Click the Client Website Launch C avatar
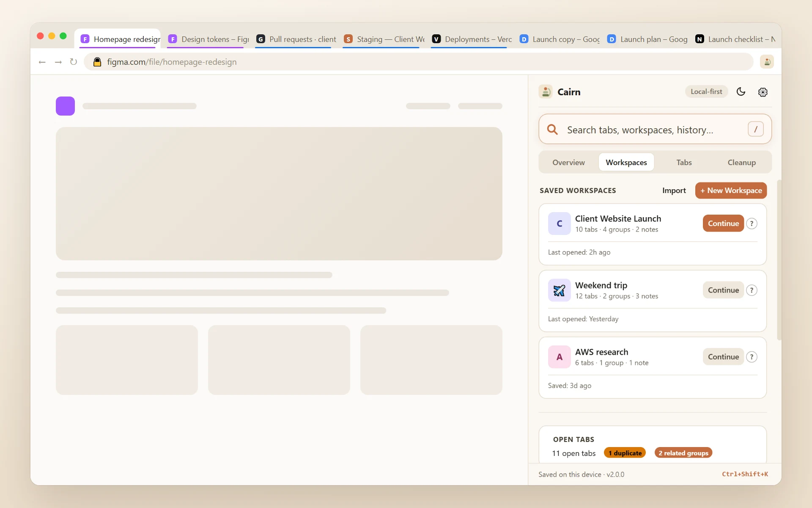Screen dimensions: 812x508 pos(559,224)
